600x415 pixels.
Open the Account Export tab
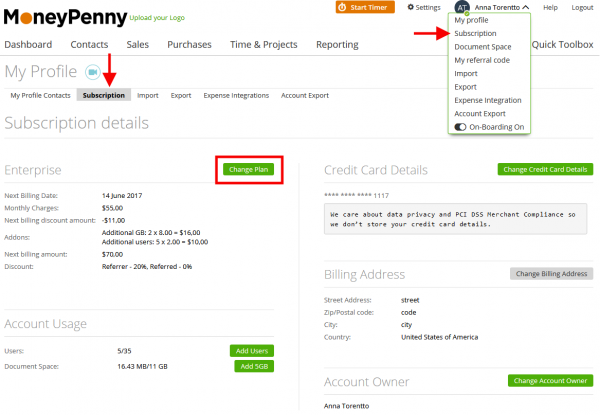tap(305, 95)
